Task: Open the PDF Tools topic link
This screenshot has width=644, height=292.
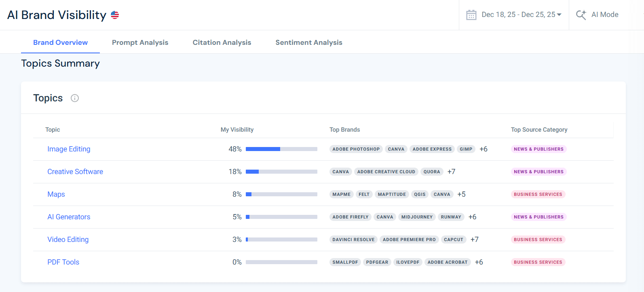Action: point(63,262)
